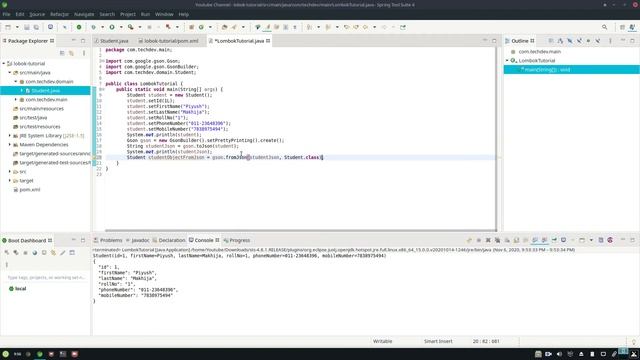Click the volume icon in system tray
640x360 pixels.
pyautogui.click(x=559, y=354)
